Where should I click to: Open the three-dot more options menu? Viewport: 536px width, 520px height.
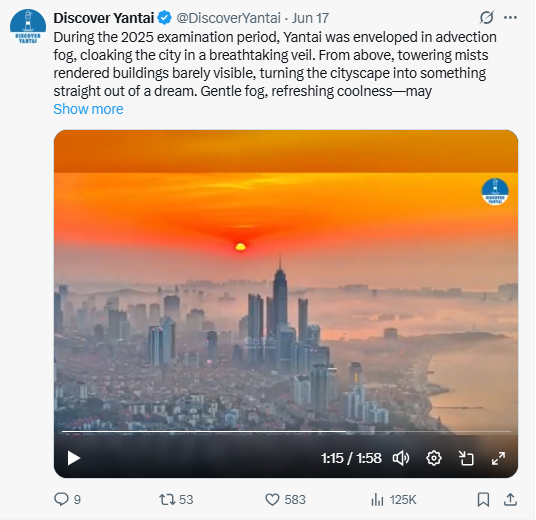click(x=510, y=17)
